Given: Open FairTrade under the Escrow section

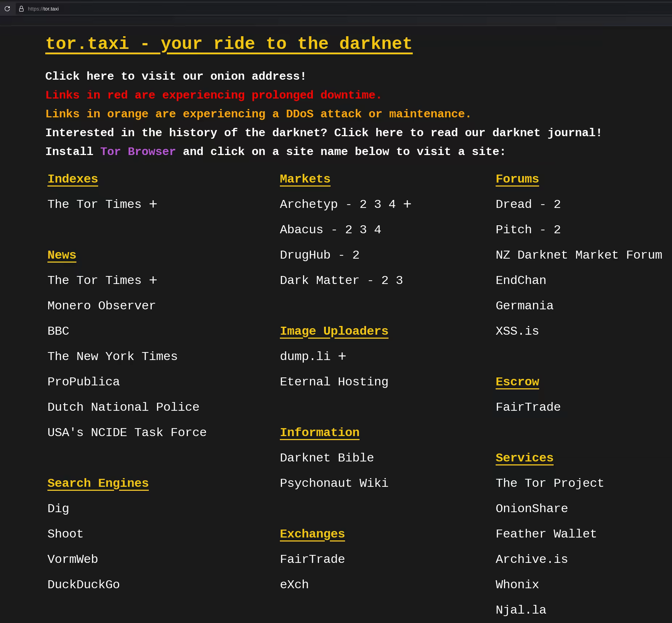Looking at the screenshot, I should click(528, 407).
